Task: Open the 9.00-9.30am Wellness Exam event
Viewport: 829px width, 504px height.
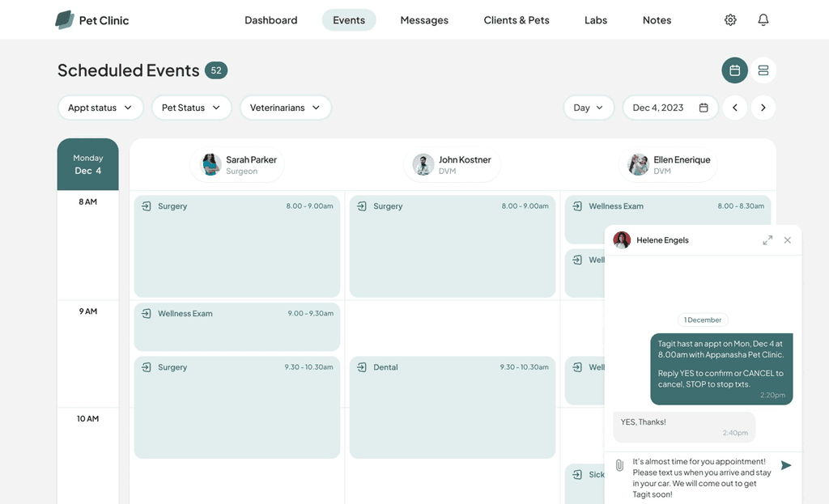Action: [x=237, y=327]
